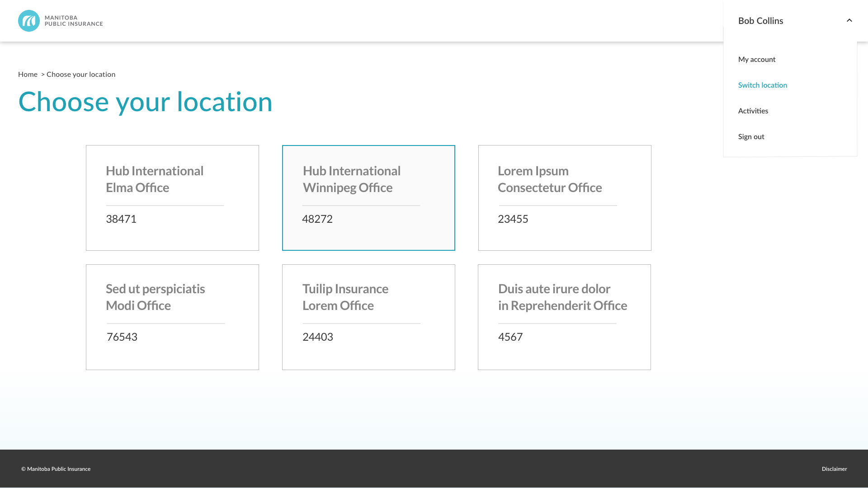This screenshot has height=488, width=868.
Task: Select Duis aute irure dolor Office card
Action: coord(564,317)
